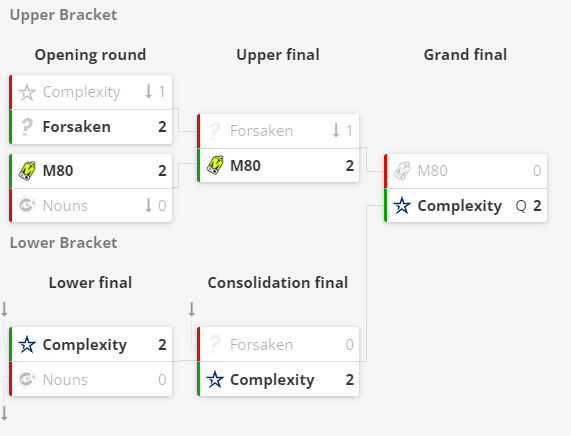Image resolution: width=571 pixels, height=436 pixels.
Task: Click drop-in arrow above Lower final match
Action: click(4, 309)
